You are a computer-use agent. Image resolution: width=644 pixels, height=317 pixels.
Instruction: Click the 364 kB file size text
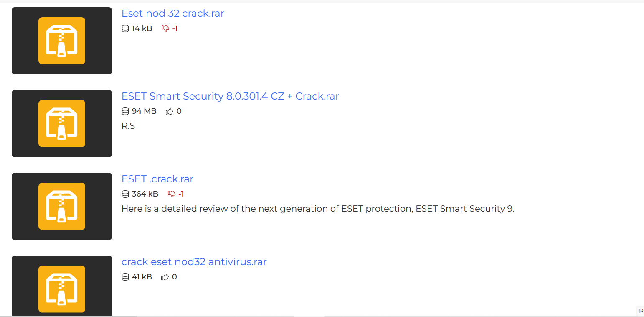pos(145,194)
